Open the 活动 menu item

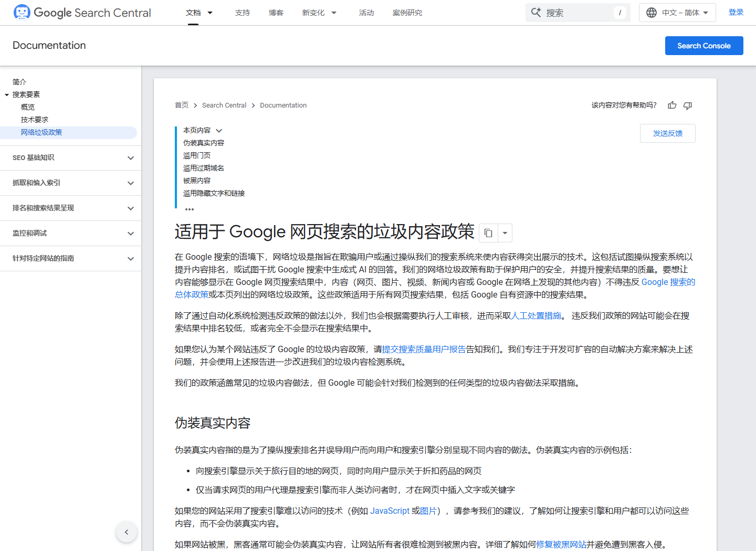tap(366, 13)
